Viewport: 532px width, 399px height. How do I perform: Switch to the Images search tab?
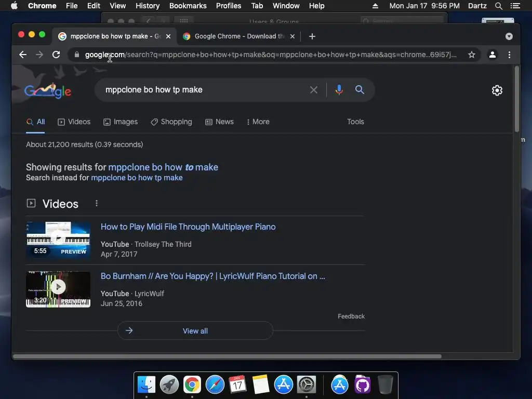click(x=121, y=122)
